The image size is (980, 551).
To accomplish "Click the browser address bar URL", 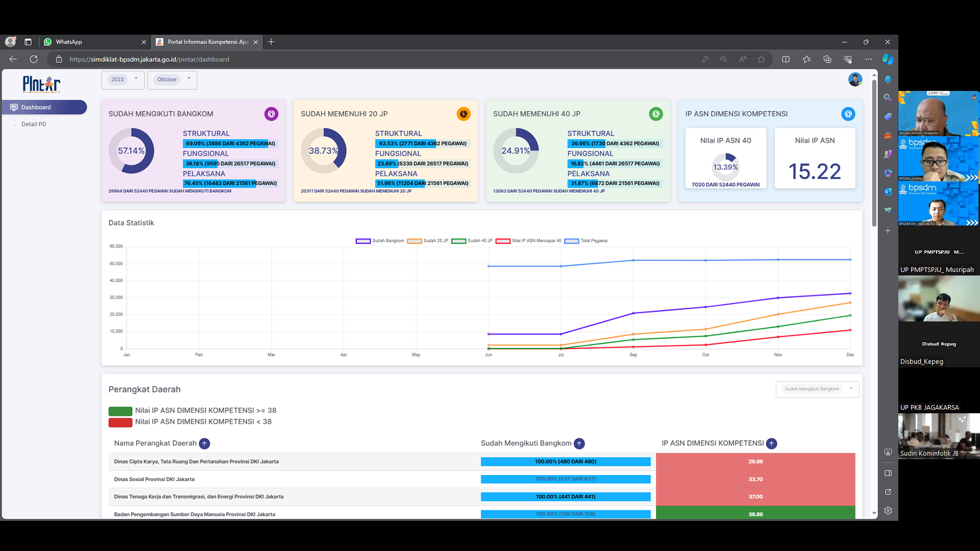I will 150,59.
